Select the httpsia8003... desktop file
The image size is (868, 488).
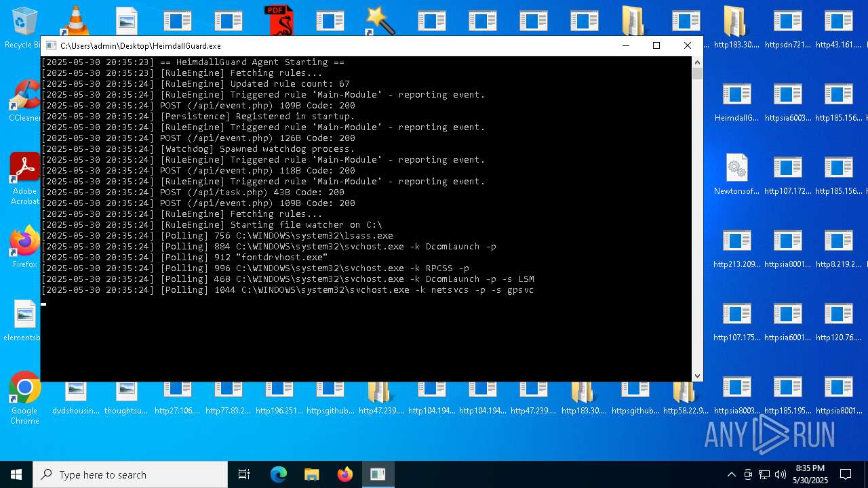[737, 394]
